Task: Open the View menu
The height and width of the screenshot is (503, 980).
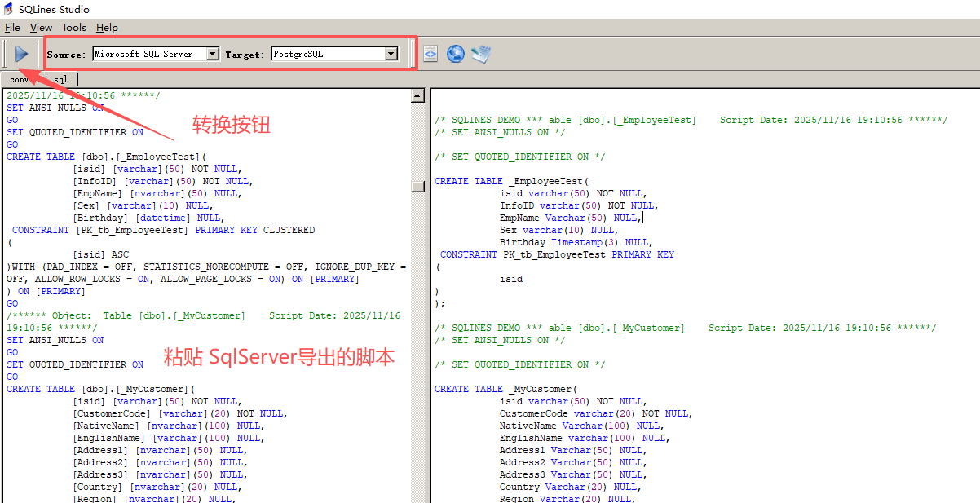Action: coord(41,27)
